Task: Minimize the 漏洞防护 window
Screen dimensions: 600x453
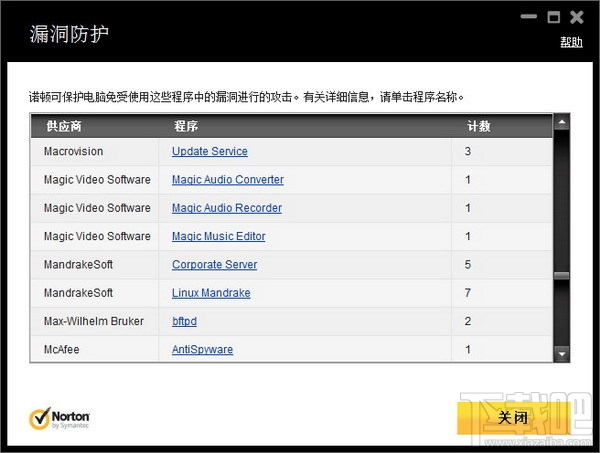Action: 528,16
